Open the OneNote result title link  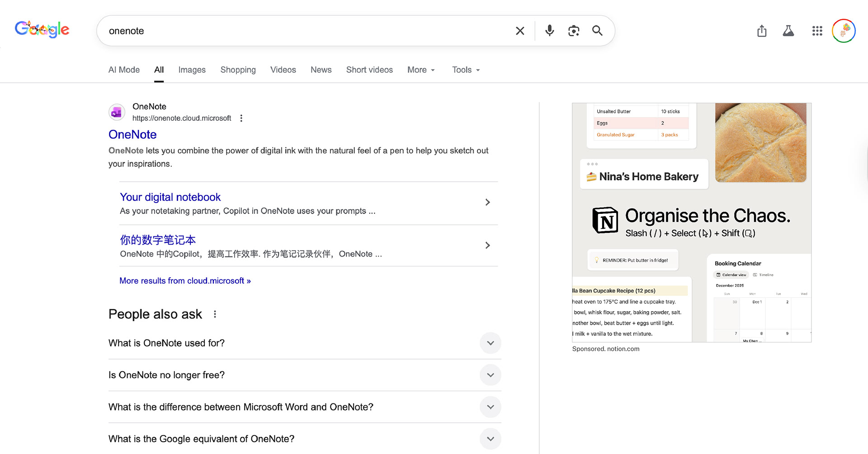[x=132, y=134]
